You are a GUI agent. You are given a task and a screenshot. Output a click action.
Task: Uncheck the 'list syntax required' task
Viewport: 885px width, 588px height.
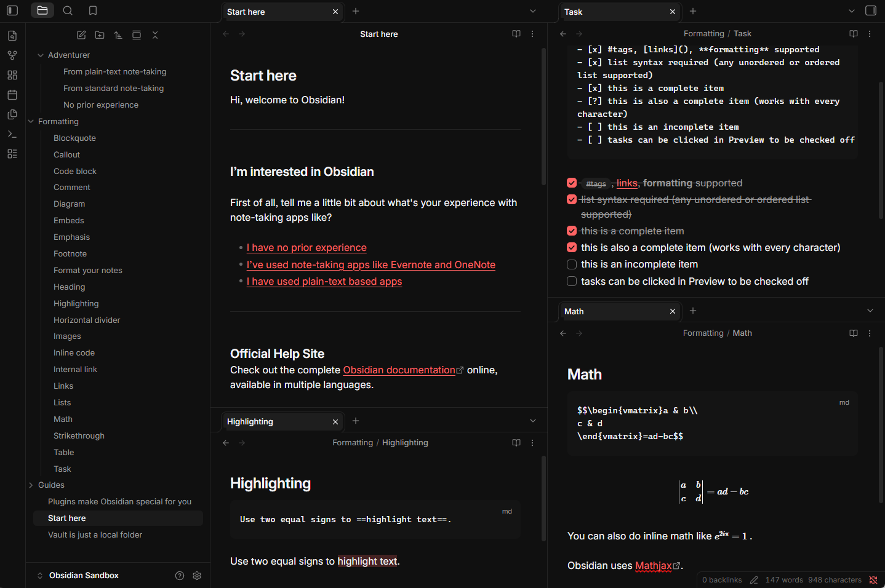pyautogui.click(x=572, y=199)
